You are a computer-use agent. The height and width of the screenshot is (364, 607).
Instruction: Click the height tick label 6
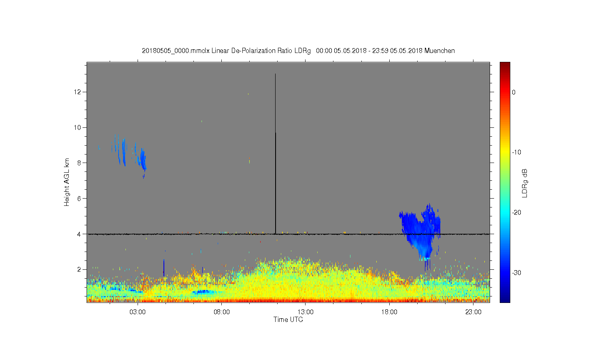[x=80, y=199]
